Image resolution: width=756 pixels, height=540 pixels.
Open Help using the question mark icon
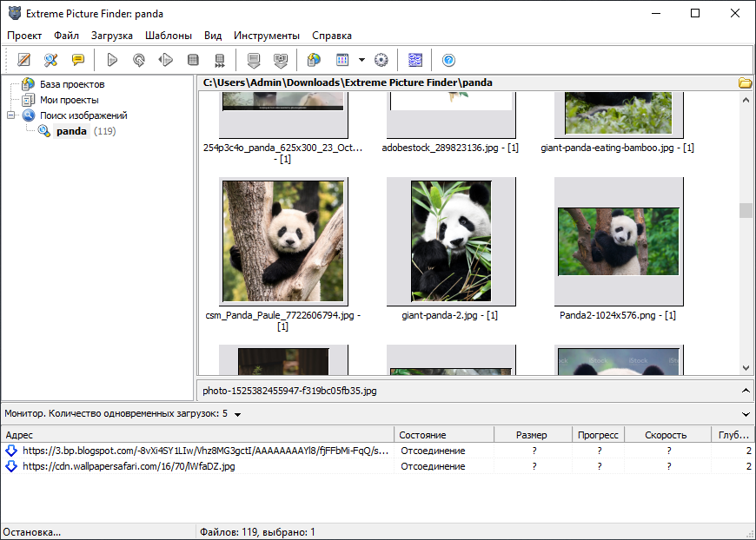[449, 59]
